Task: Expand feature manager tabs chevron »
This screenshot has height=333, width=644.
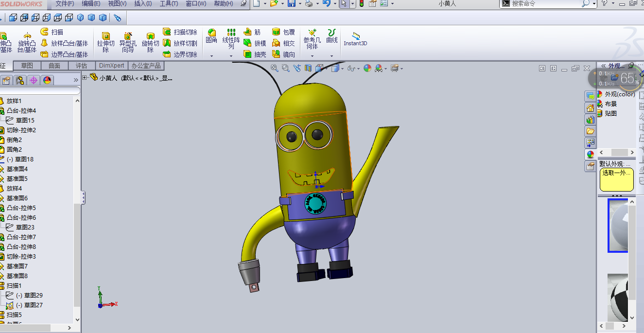Action: 76,80
